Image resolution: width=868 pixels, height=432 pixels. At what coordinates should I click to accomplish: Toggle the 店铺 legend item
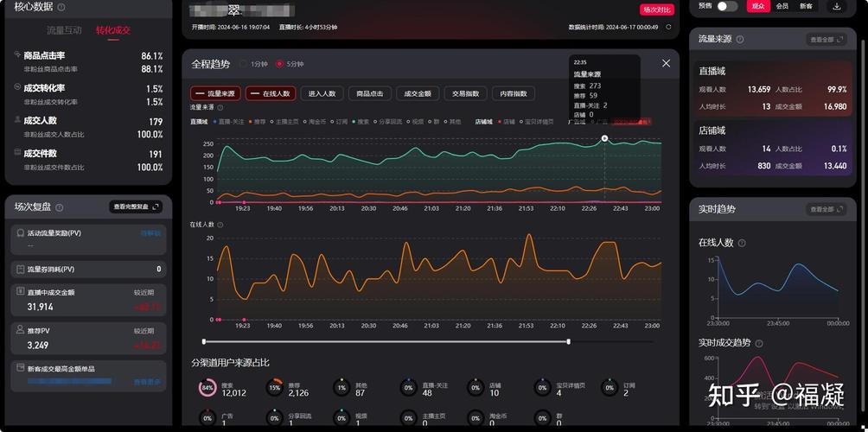506,122
